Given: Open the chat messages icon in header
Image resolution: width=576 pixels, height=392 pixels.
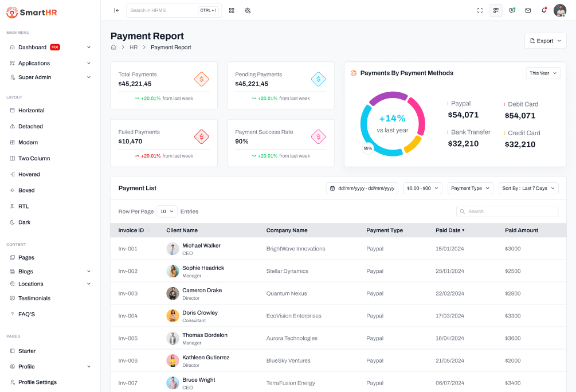Looking at the screenshot, I should tap(512, 10).
